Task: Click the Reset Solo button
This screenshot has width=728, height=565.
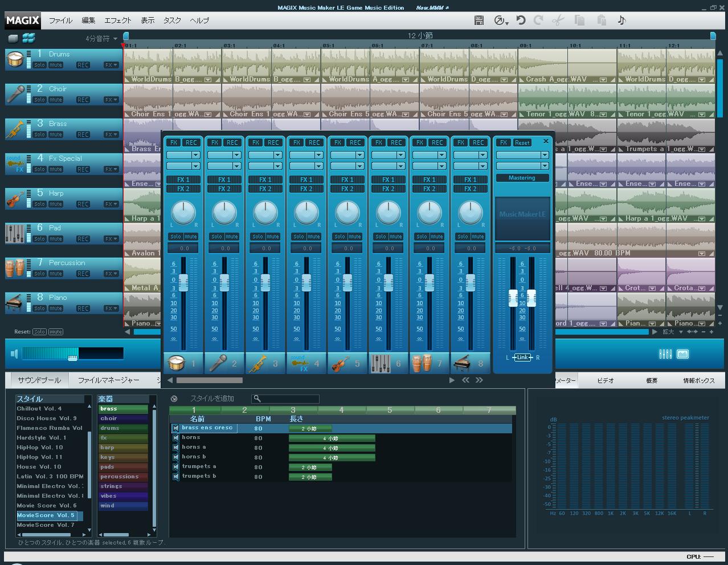Action: (39, 332)
